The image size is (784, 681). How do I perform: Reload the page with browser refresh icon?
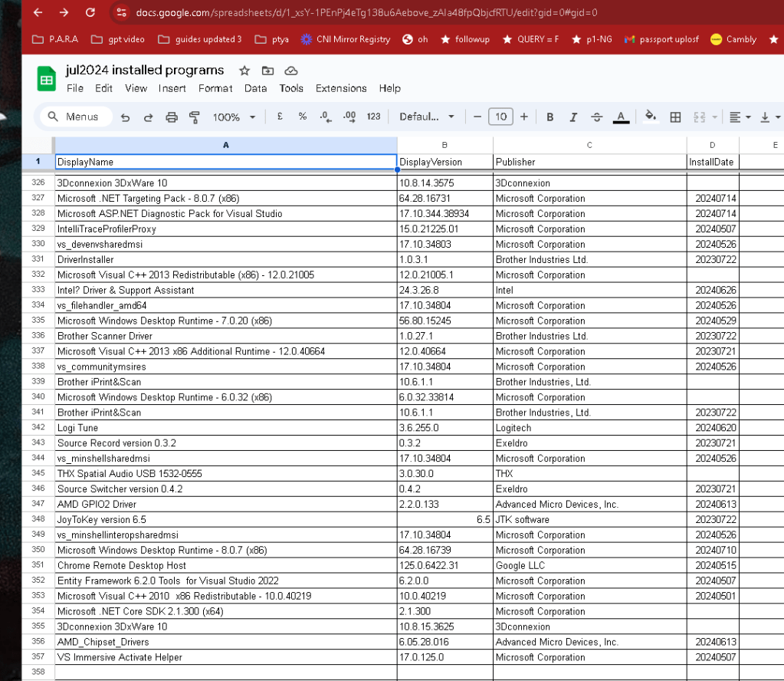click(90, 12)
